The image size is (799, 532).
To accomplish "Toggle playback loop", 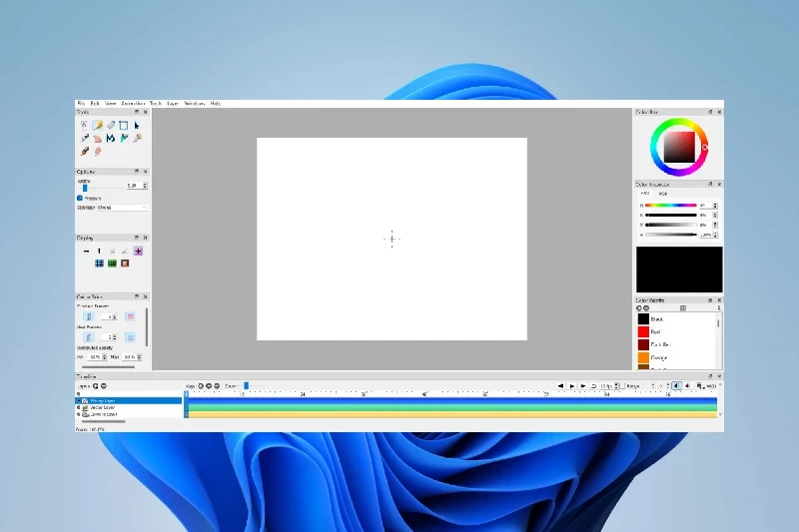I will (593, 386).
